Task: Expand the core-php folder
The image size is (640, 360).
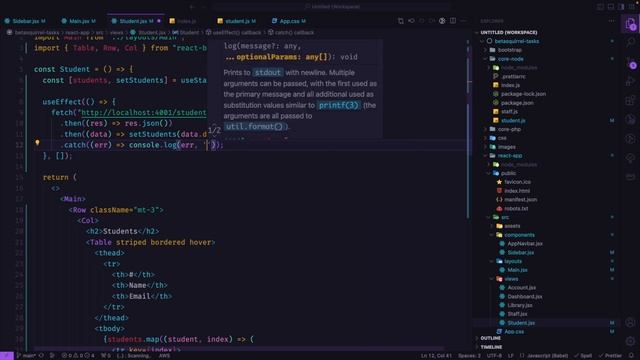Action: click(509, 129)
